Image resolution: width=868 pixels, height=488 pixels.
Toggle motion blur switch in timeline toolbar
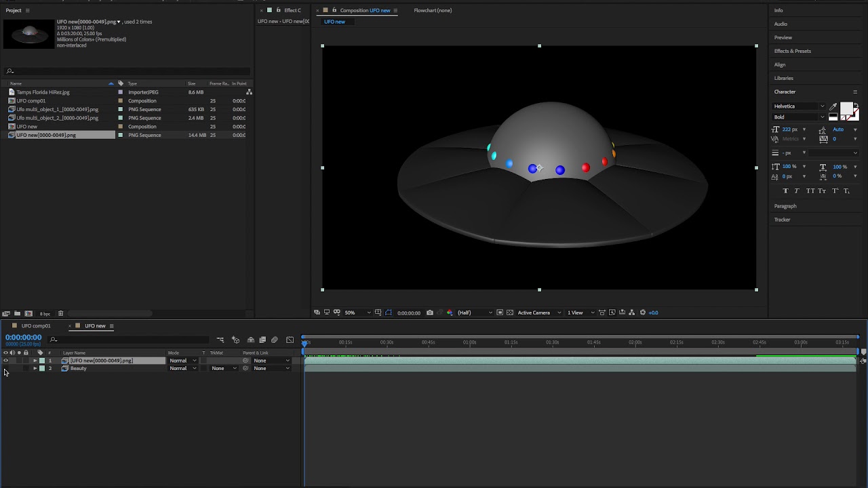tap(275, 340)
